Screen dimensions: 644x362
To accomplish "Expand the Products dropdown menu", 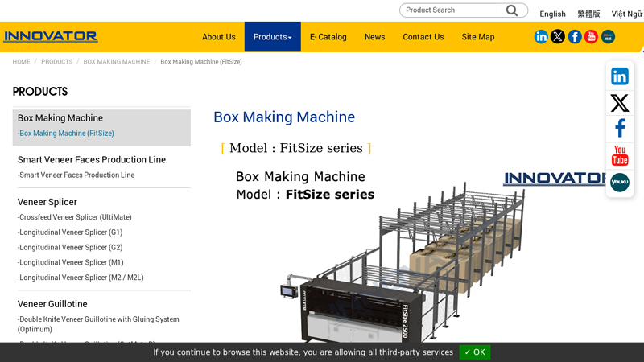I will [273, 37].
